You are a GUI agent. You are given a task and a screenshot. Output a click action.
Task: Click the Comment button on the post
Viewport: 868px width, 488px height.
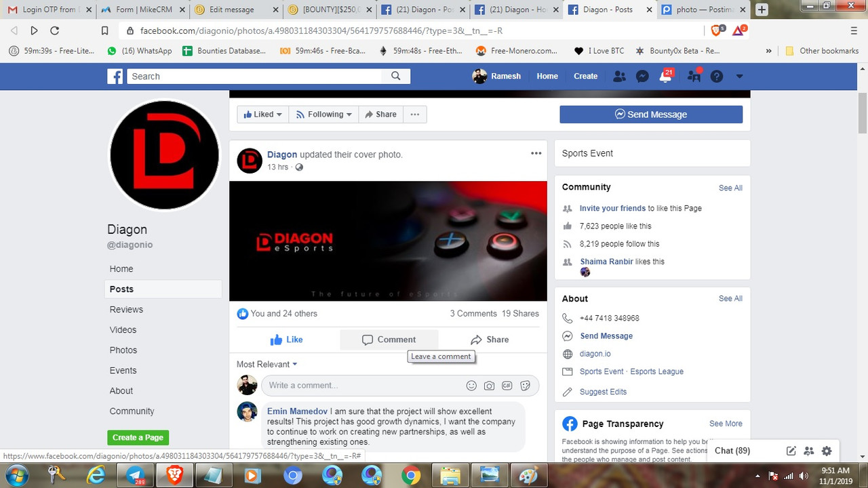[x=389, y=340]
